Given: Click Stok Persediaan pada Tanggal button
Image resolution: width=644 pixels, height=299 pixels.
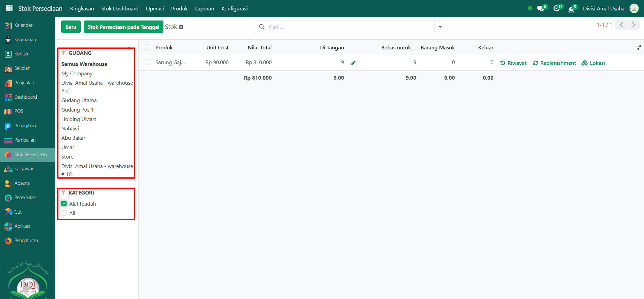Looking at the screenshot, I should [x=123, y=27].
